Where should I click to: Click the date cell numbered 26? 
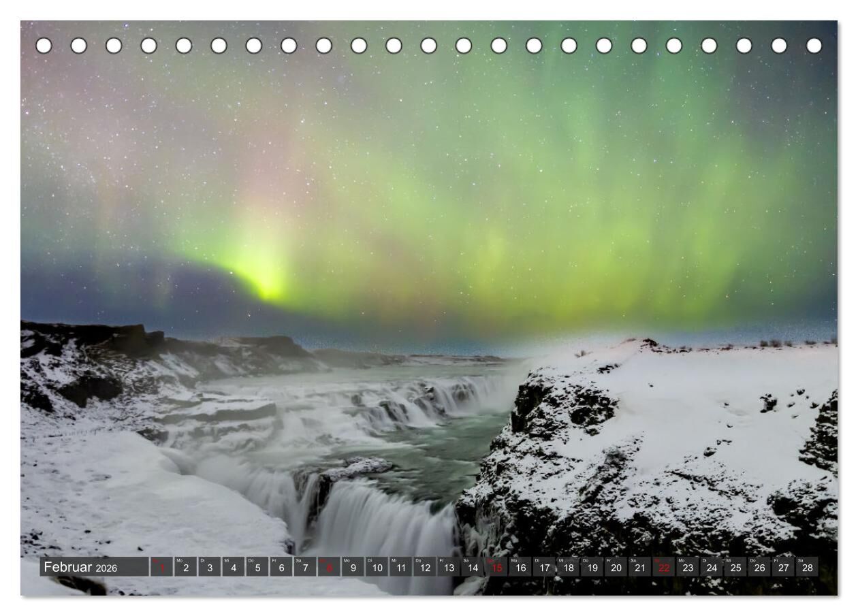pos(759,567)
